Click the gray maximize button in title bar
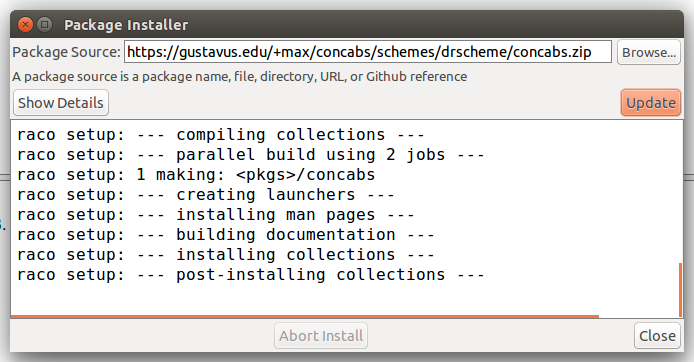 [x=44, y=24]
